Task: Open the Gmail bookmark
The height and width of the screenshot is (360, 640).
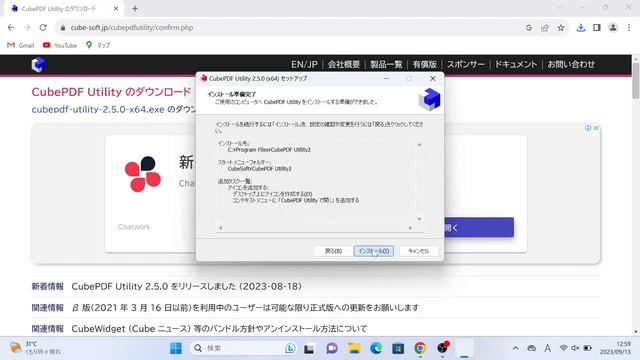Action: [20, 45]
